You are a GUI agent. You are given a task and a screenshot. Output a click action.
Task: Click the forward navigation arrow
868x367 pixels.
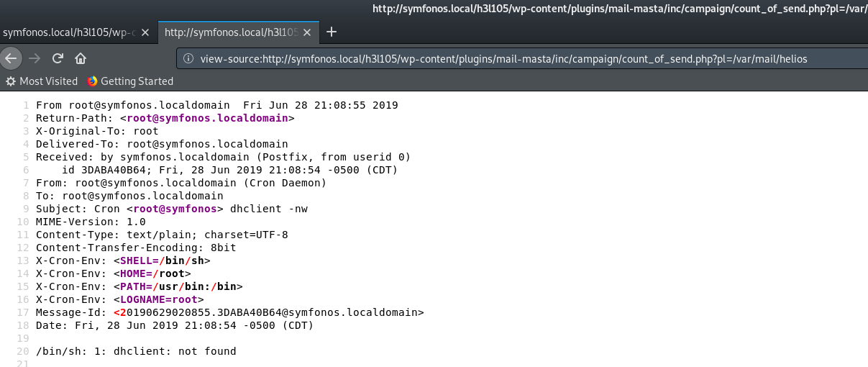[35, 58]
